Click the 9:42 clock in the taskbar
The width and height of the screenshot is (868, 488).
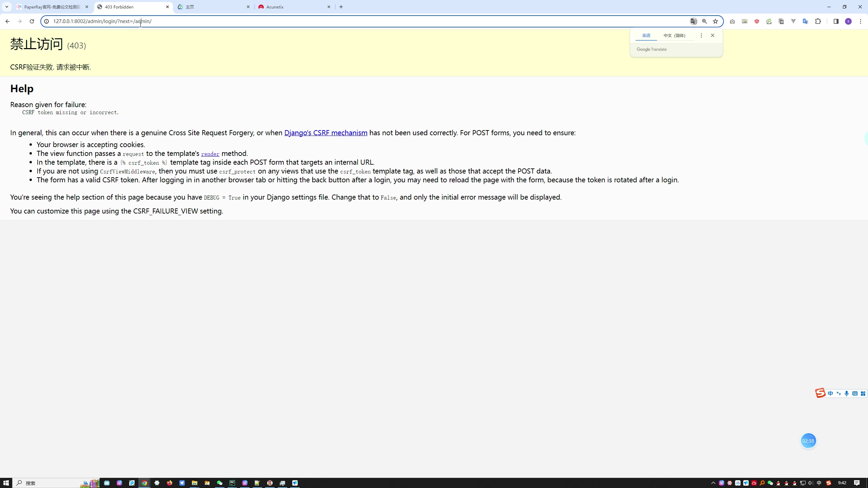point(842,483)
